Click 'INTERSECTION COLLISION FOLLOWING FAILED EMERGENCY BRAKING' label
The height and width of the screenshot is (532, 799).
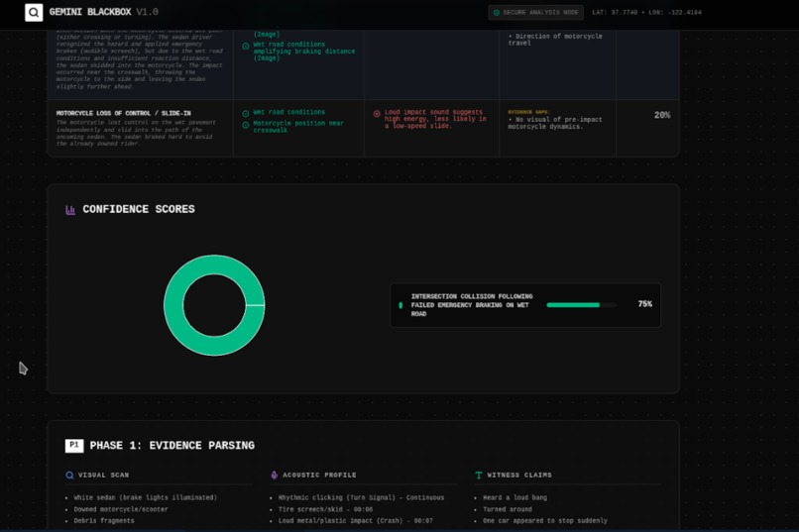coord(472,305)
